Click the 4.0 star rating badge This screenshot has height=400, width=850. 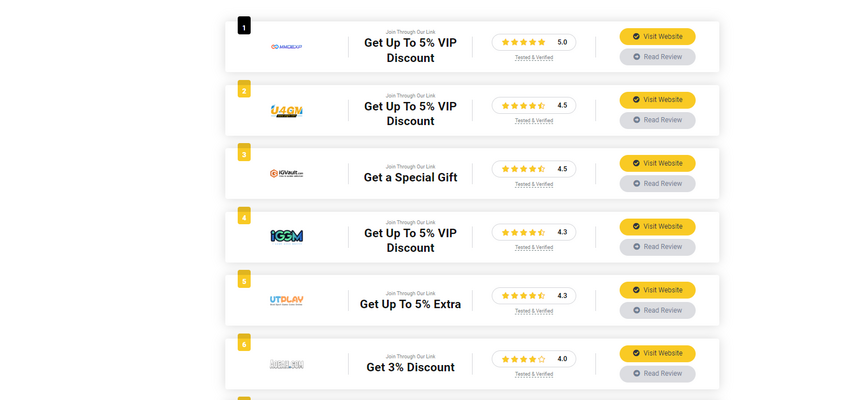tap(533, 359)
